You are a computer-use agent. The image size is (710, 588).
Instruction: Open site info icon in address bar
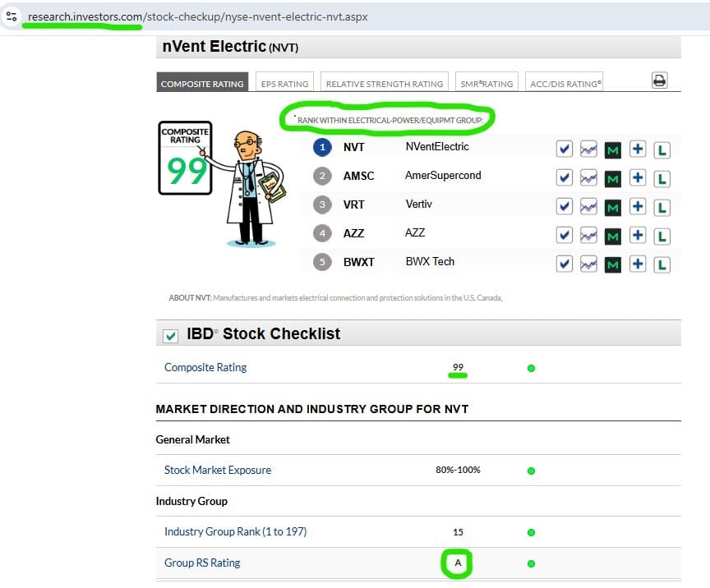pyautogui.click(x=12, y=16)
